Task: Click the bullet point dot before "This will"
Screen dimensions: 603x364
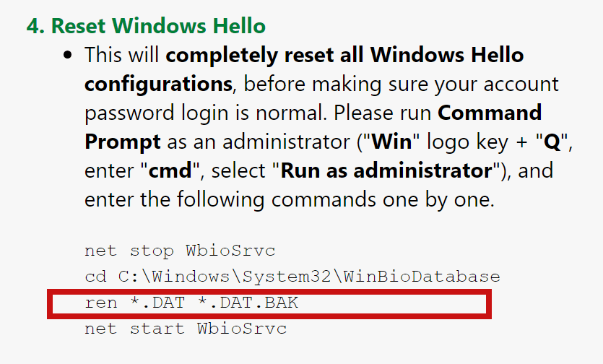Action: (68, 55)
